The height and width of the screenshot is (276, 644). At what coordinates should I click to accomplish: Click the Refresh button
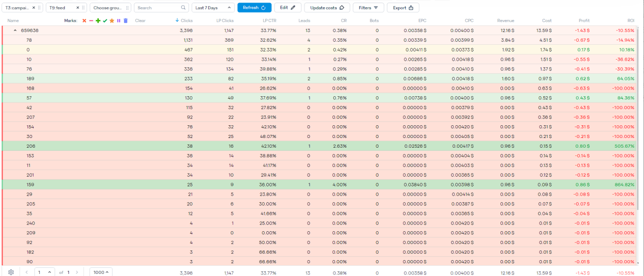click(x=255, y=8)
